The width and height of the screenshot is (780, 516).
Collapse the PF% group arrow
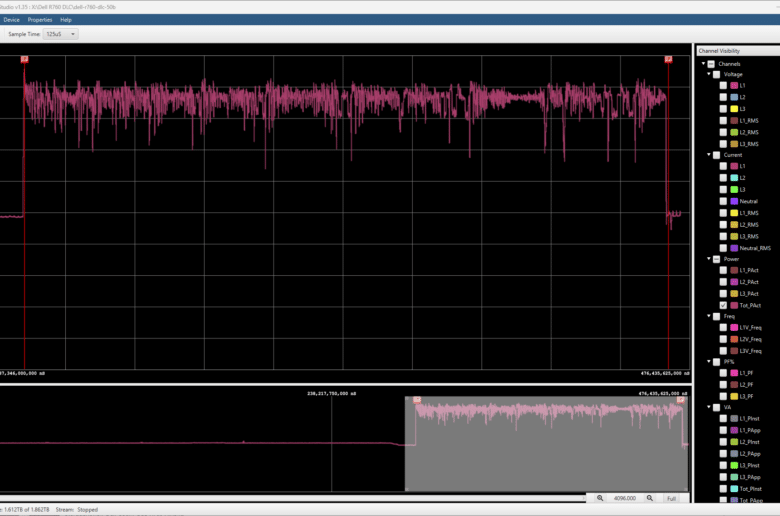pyautogui.click(x=709, y=361)
